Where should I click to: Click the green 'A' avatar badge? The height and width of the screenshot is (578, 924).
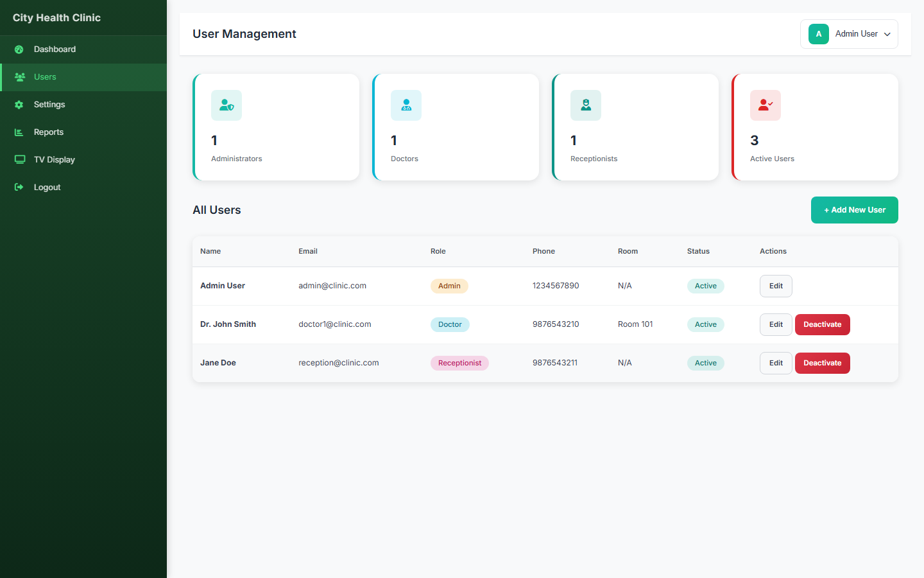(819, 34)
